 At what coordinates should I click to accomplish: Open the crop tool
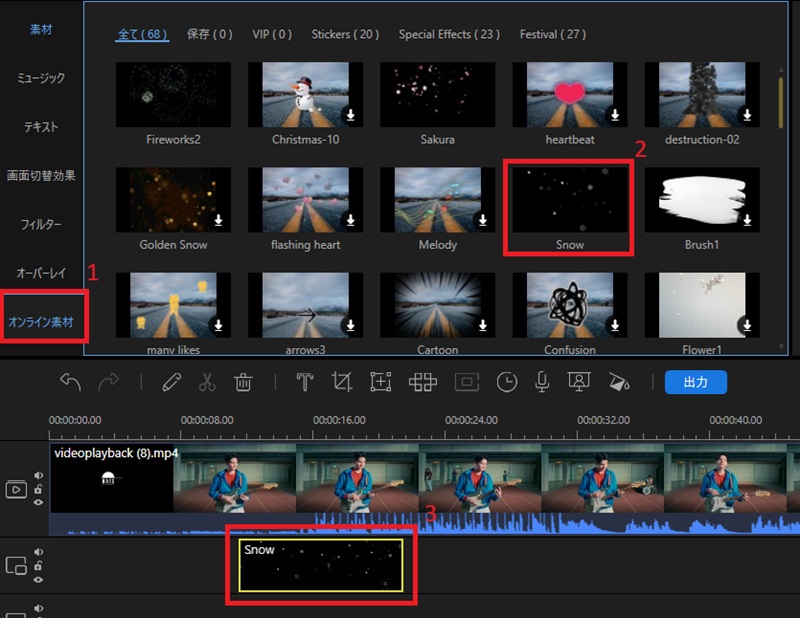(x=341, y=382)
